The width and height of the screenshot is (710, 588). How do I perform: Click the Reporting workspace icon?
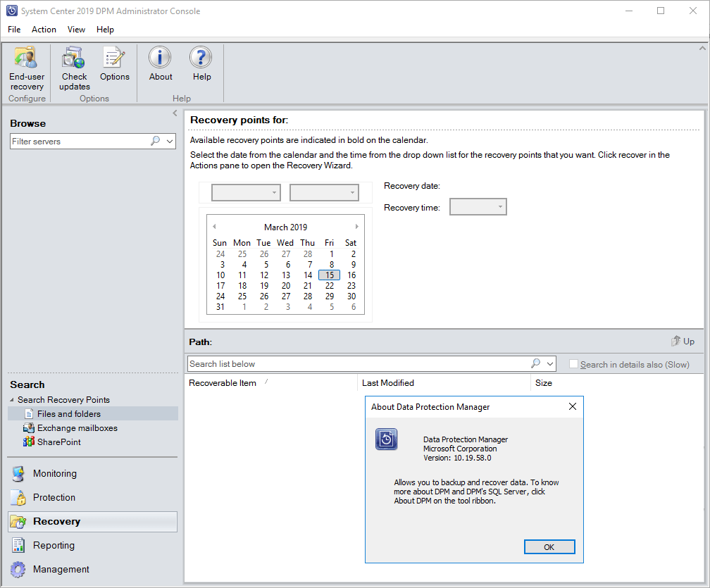(x=18, y=546)
